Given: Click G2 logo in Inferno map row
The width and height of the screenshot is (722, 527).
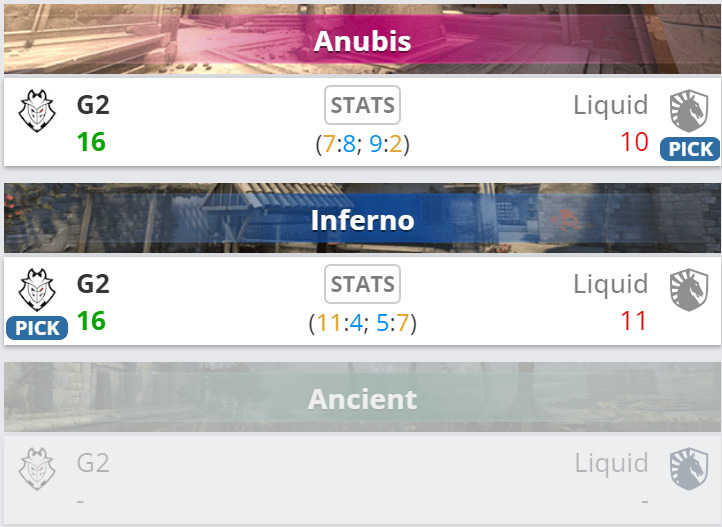Looking at the screenshot, I should (37, 288).
